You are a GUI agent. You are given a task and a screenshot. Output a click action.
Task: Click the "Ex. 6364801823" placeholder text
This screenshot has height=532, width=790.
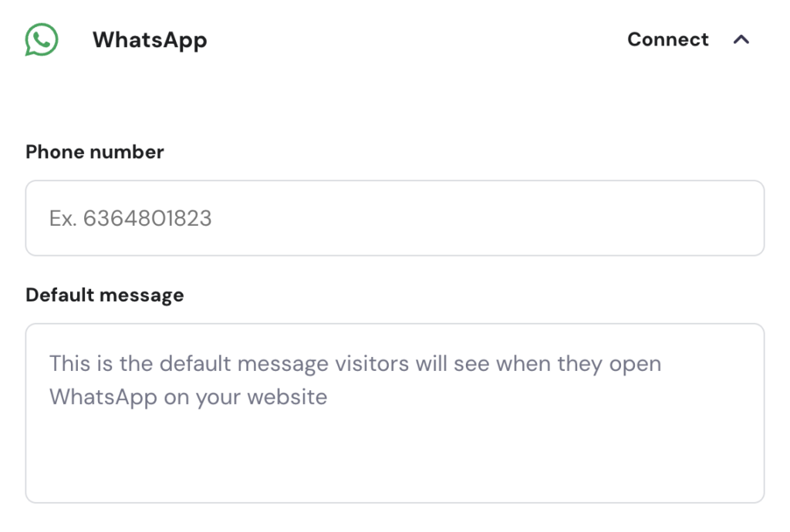click(130, 218)
